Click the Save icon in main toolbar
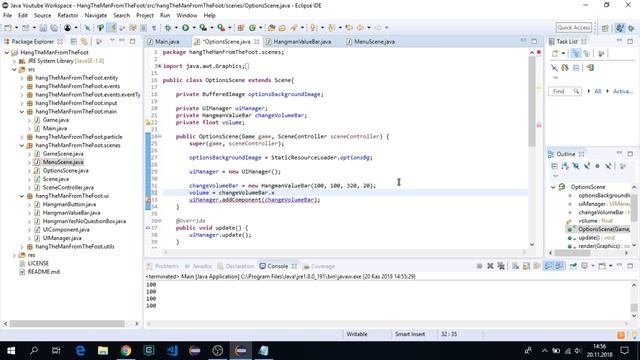 tap(43, 28)
